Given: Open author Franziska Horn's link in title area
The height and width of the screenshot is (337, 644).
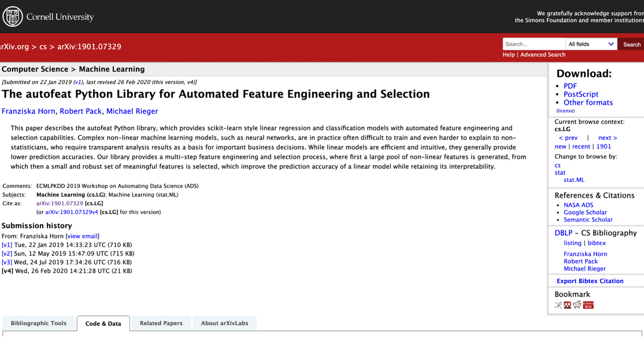Looking at the screenshot, I should (29, 111).
